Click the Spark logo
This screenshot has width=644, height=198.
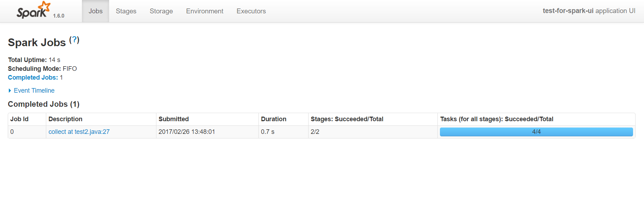click(x=33, y=10)
